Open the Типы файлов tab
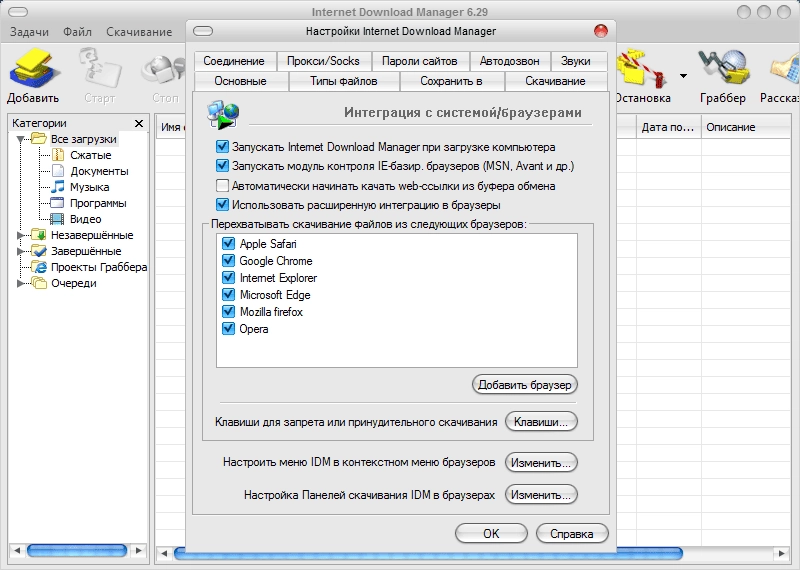 (x=344, y=81)
